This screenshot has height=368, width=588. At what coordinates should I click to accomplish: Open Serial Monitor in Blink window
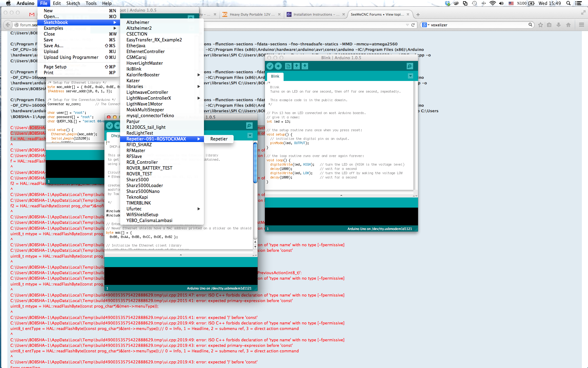coord(410,66)
